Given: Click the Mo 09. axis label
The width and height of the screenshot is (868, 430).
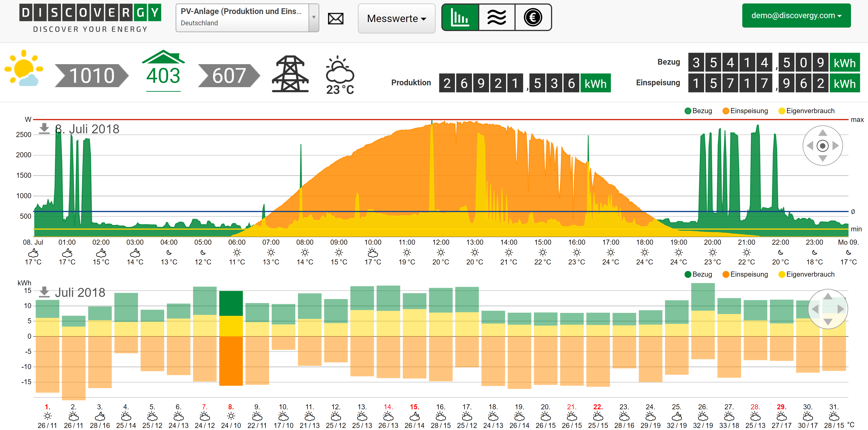Looking at the screenshot, I should (848, 242).
